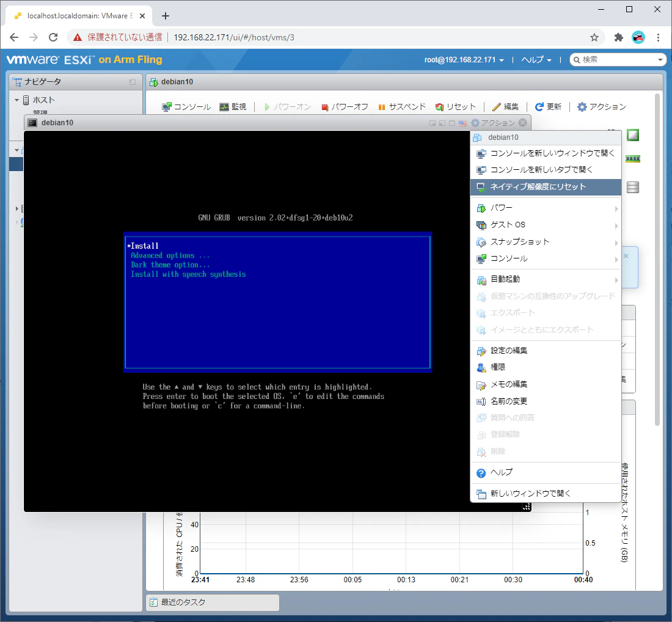Open the 最近のタスク panel

[213, 602]
